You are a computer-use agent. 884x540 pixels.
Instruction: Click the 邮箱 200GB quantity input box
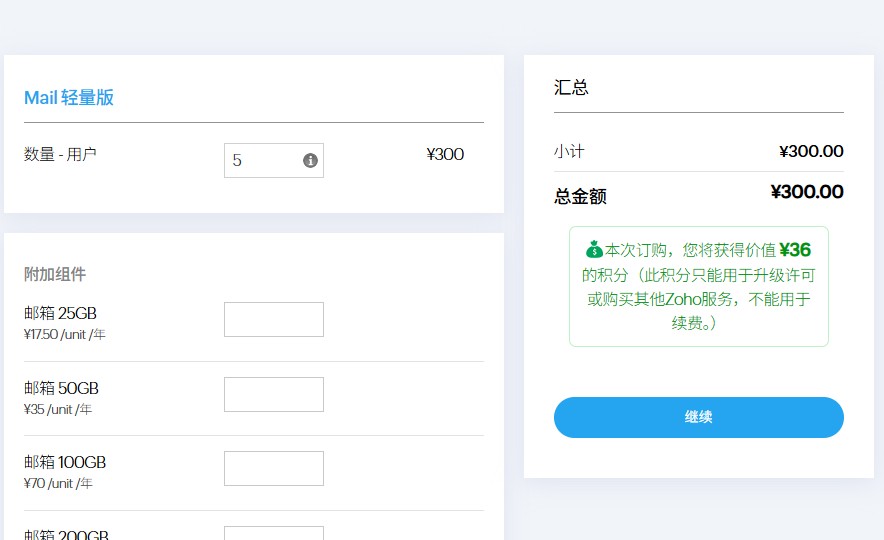click(273, 533)
